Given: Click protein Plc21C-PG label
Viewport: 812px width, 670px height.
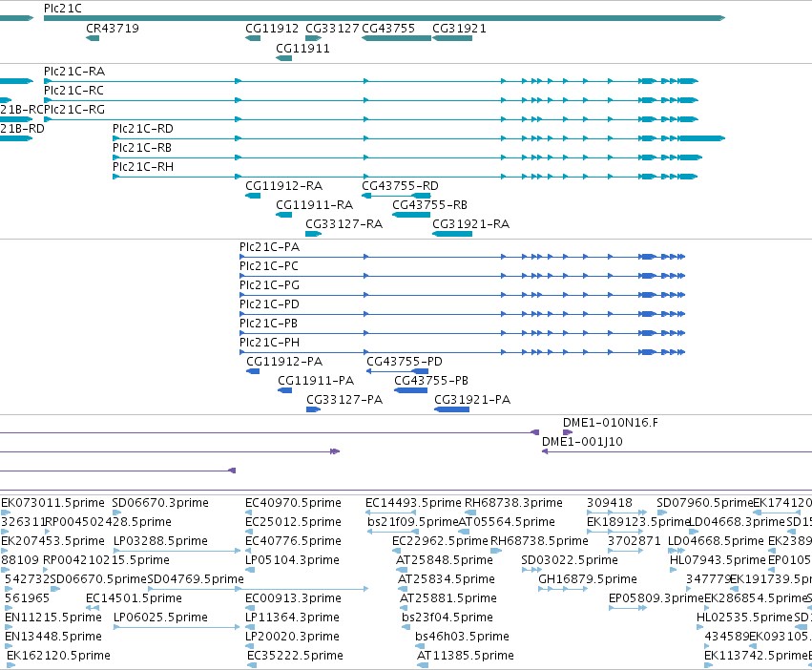Looking at the screenshot, I should point(269,285).
